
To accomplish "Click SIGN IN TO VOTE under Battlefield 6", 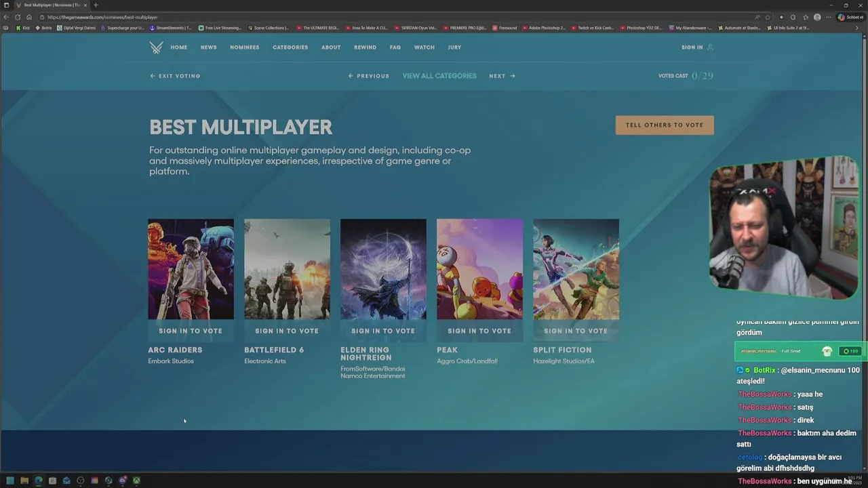I will (287, 331).
